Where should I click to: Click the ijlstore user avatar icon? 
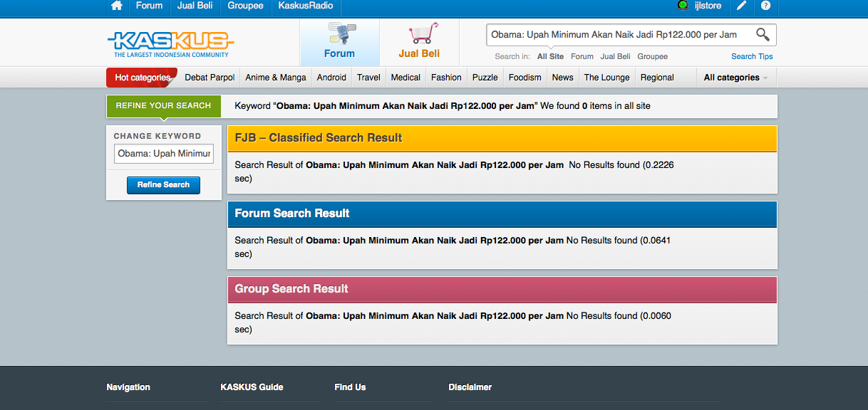683,6
